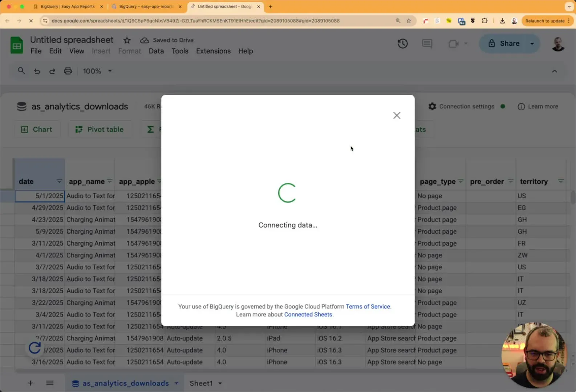
Task: Select the cell reading 2.0.5
Action: pyautogui.click(x=240, y=338)
